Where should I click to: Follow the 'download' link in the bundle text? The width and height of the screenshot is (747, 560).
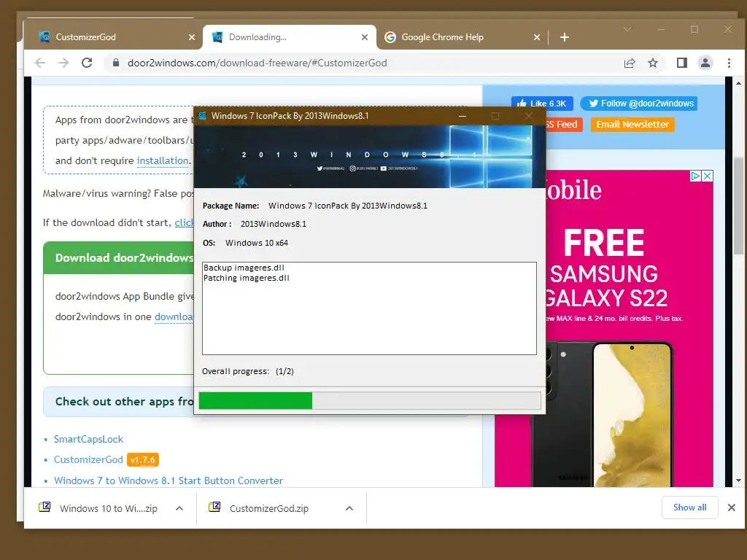click(x=174, y=316)
